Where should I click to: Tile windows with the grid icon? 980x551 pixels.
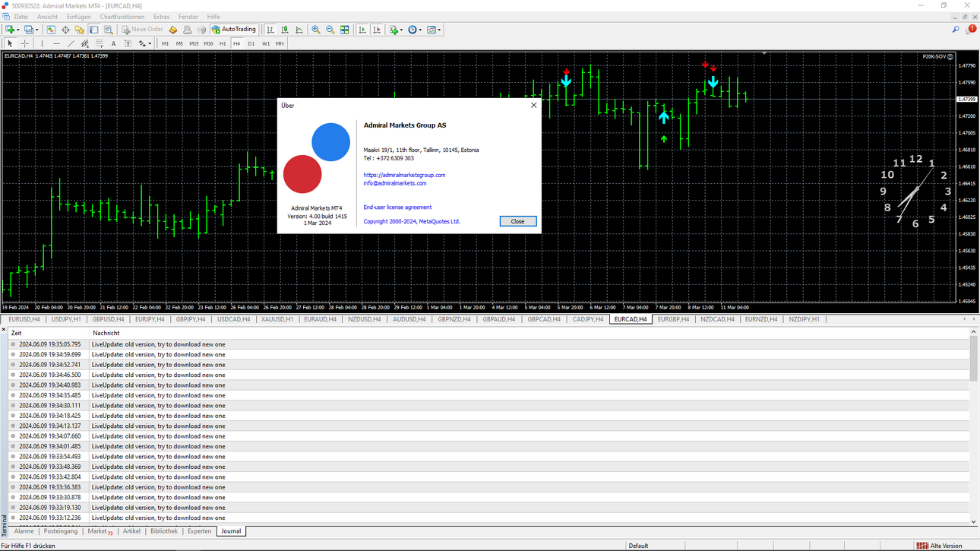click(345, 30)
